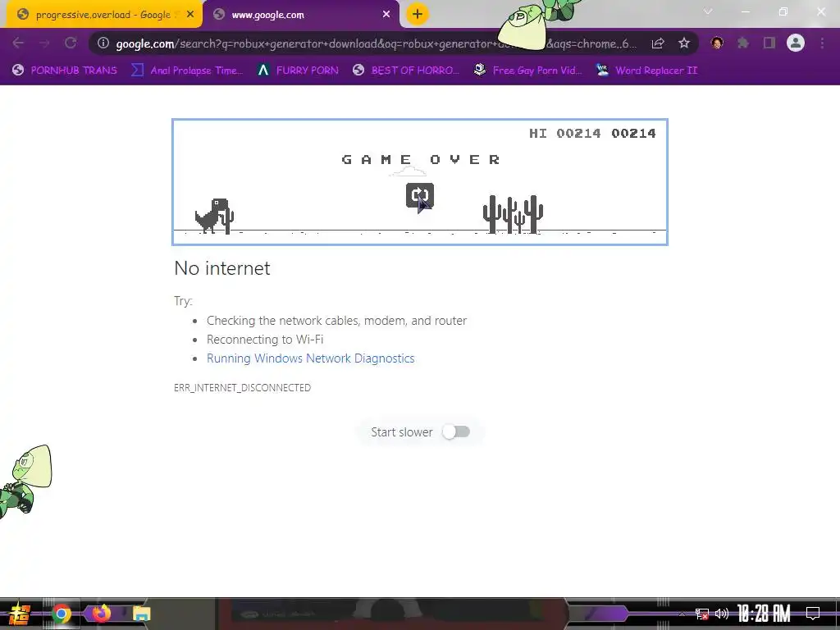The height and width of the screenshot is (630, 840).
Task: Open Chrome from the taskbar
Action: tap(61, 614)
